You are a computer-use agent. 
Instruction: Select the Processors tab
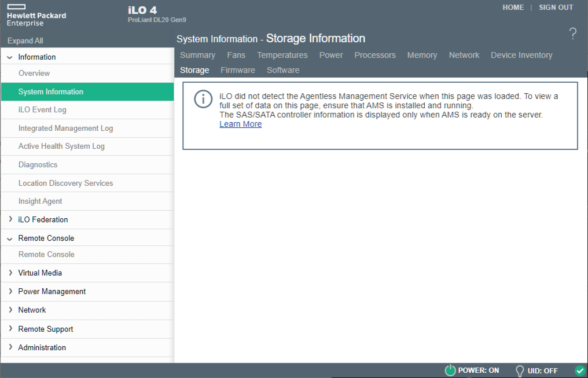click(375, 55)
